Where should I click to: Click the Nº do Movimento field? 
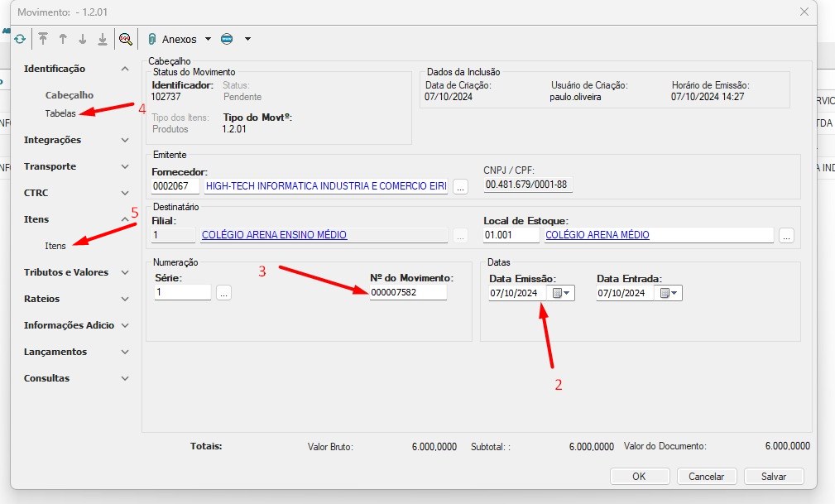[x=408, y=293]
